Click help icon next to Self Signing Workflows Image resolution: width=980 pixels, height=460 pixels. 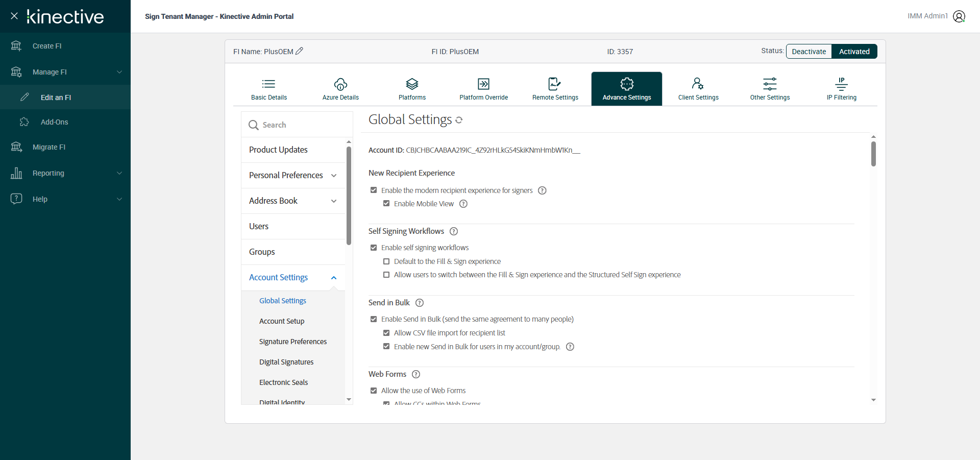click(454, 231)
